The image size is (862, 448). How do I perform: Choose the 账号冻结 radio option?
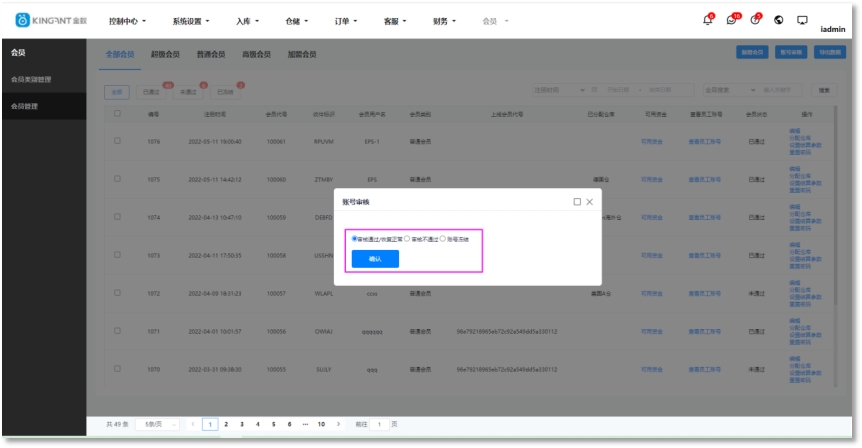(443, 238)
